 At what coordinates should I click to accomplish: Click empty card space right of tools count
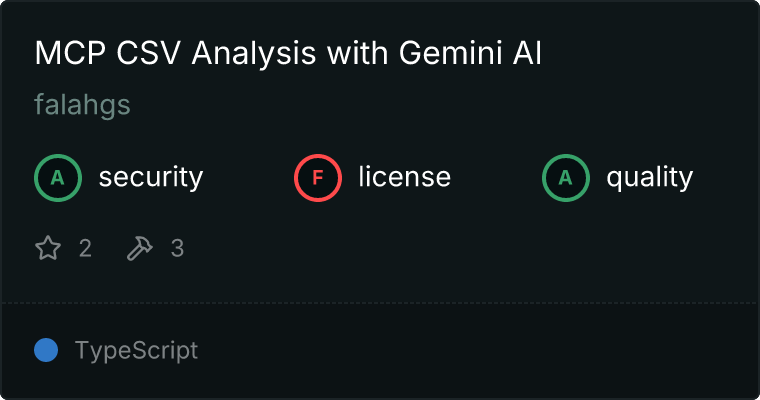point(450,248)
